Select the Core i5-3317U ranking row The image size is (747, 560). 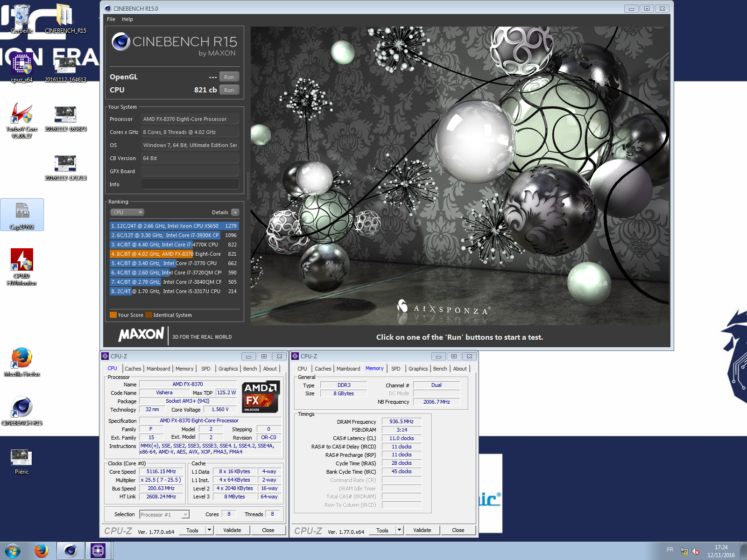[175, 291]
